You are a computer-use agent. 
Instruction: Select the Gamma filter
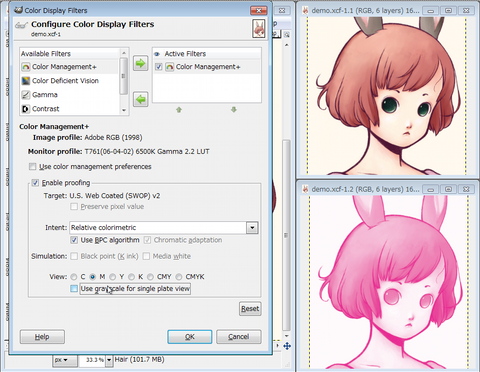click(69, 95)
